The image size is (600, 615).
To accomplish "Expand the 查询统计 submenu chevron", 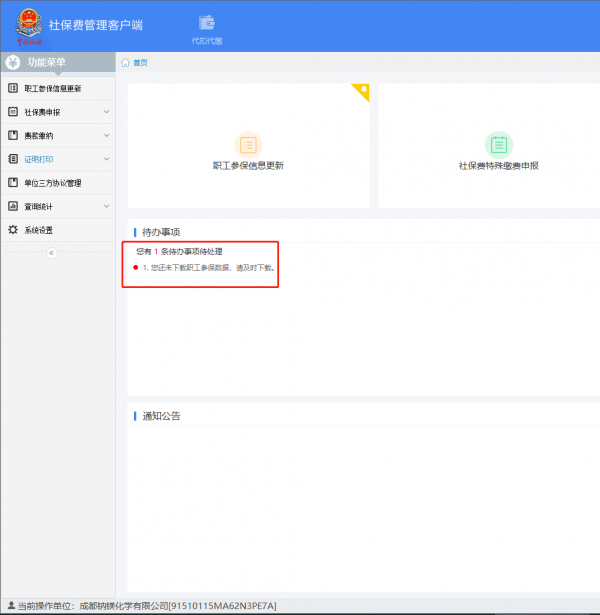I will (106, 207).
